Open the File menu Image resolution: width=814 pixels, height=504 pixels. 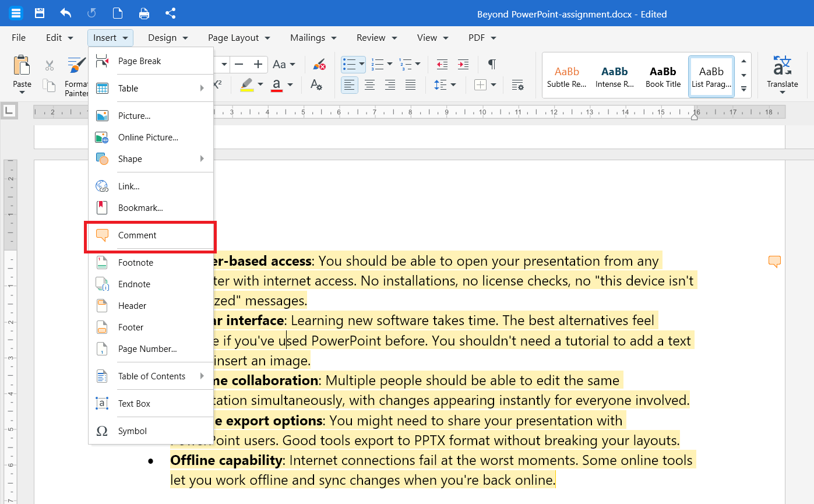pyautogui.click(x=19, y=38)
